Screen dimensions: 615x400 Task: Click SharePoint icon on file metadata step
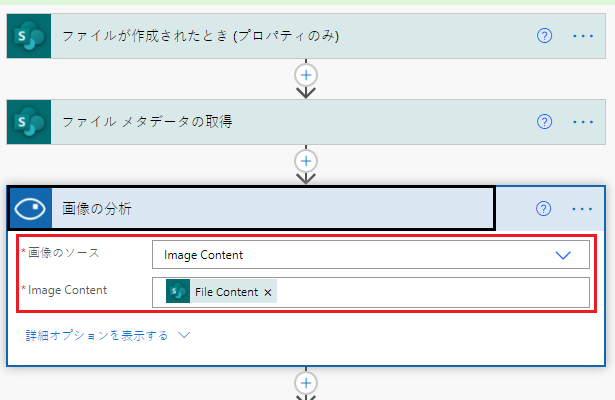pos(29,122)
